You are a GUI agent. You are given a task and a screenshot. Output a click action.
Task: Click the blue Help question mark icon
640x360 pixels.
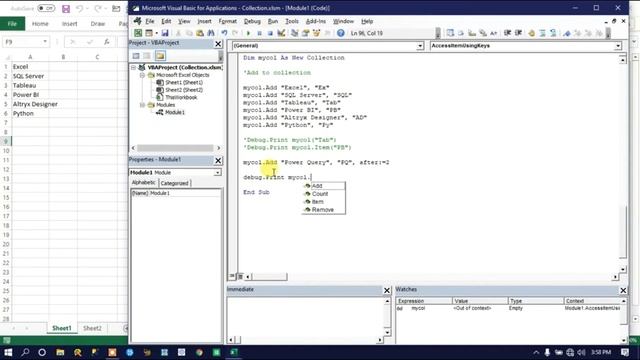coord(341,33)
